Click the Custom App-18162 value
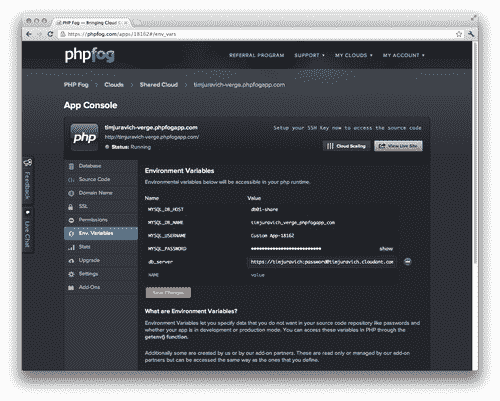This screenshot has height=401, width=500. tap(272, 236)
